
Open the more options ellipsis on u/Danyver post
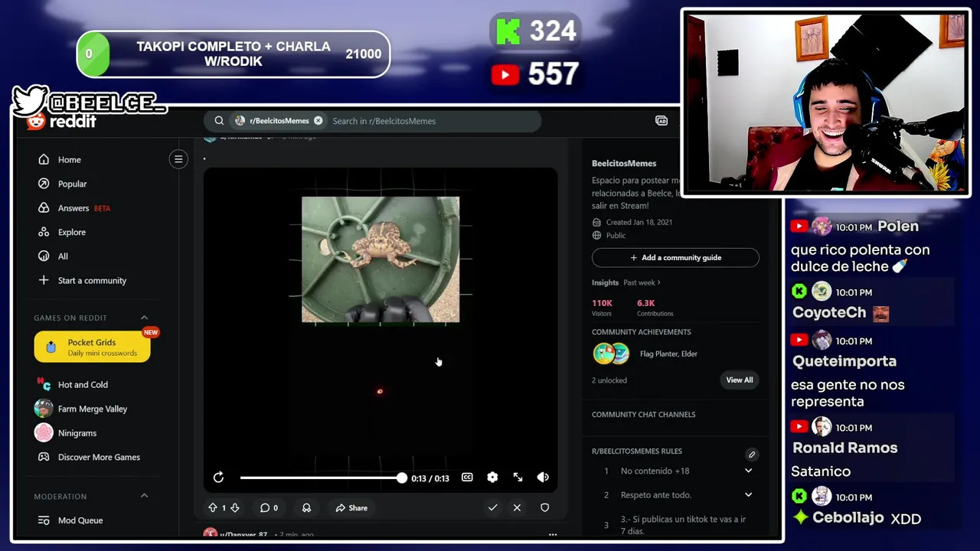552,534
